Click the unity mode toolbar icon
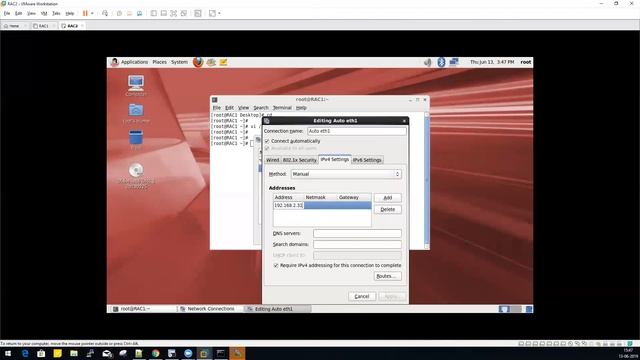The height and width of the screenshot is (360, 640). pyautogui.click(x=184, y=13)
